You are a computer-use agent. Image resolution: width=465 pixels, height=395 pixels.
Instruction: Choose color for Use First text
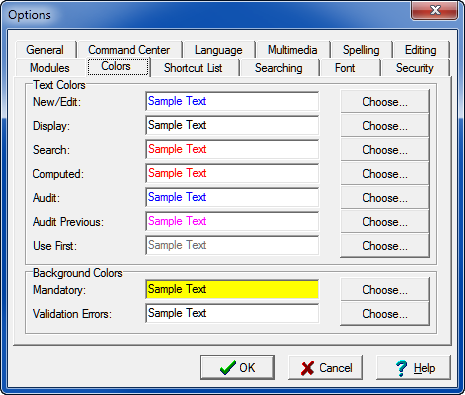click(385, 246)
